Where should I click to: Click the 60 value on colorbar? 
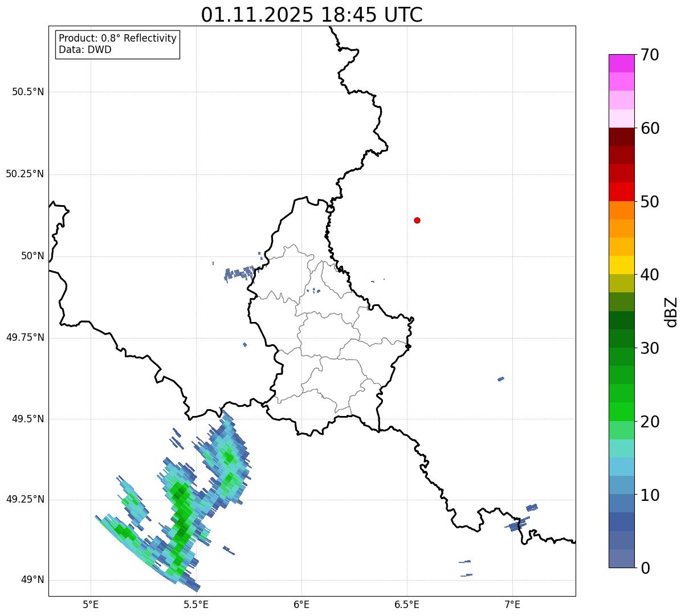click(x=650, y=128)
